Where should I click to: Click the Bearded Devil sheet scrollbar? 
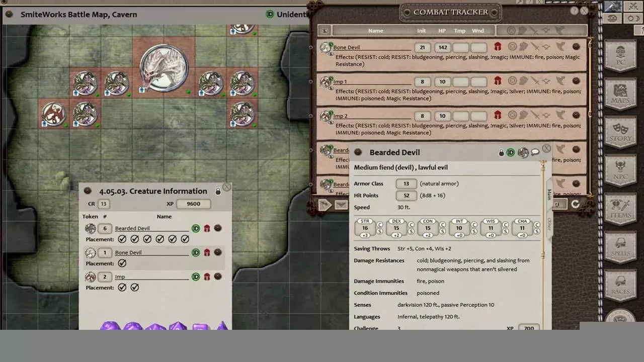(x=542, y=244)
